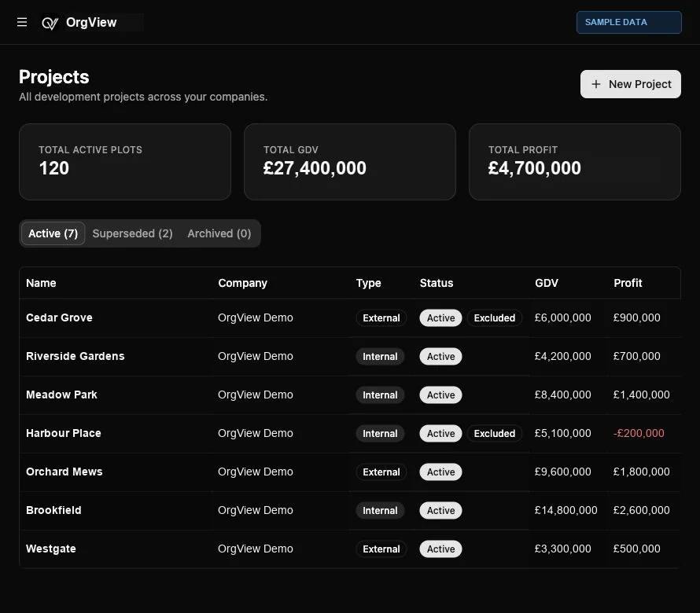Click Meadow Park's £8,400,000 GDV value
Image resolution: width=700 pixels, height=613 pixels.
562,395
